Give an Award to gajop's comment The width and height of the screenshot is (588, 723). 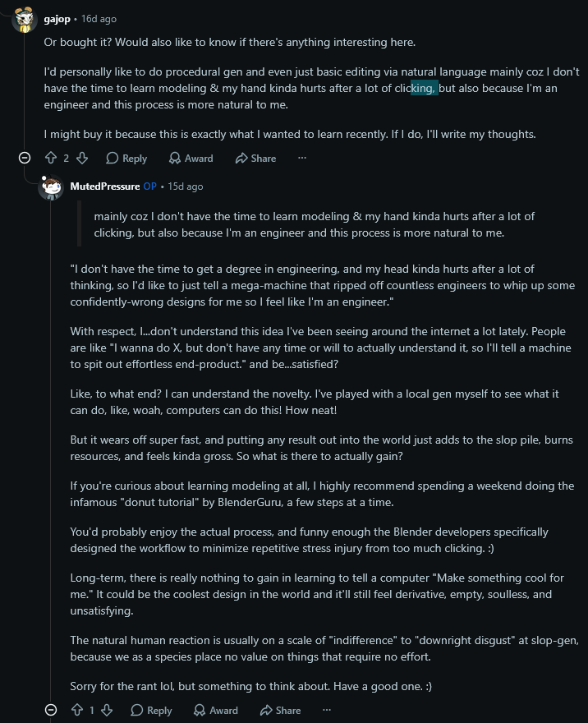[x=191, y=158]
